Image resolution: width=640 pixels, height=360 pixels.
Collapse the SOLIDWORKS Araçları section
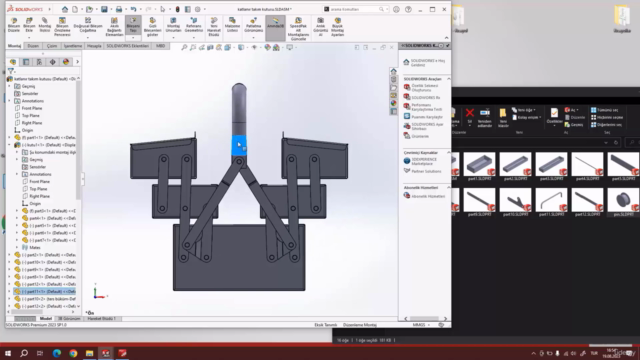tap(449, 79)
